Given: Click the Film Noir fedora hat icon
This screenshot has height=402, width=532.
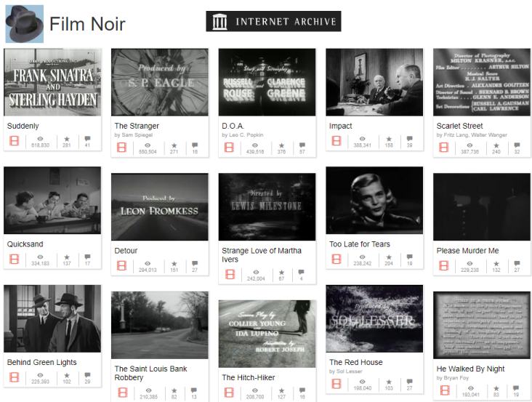Looking at the screenshot, I should 25,24.
